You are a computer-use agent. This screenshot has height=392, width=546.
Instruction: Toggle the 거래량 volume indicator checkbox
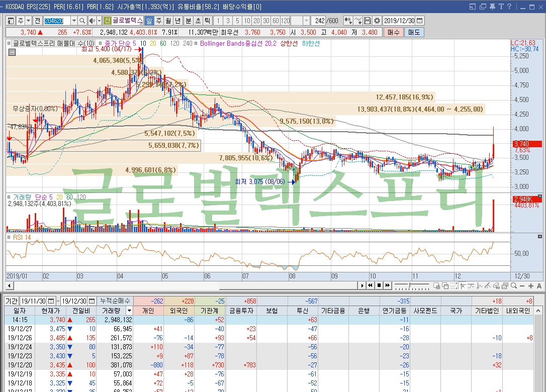pos(9,197)
